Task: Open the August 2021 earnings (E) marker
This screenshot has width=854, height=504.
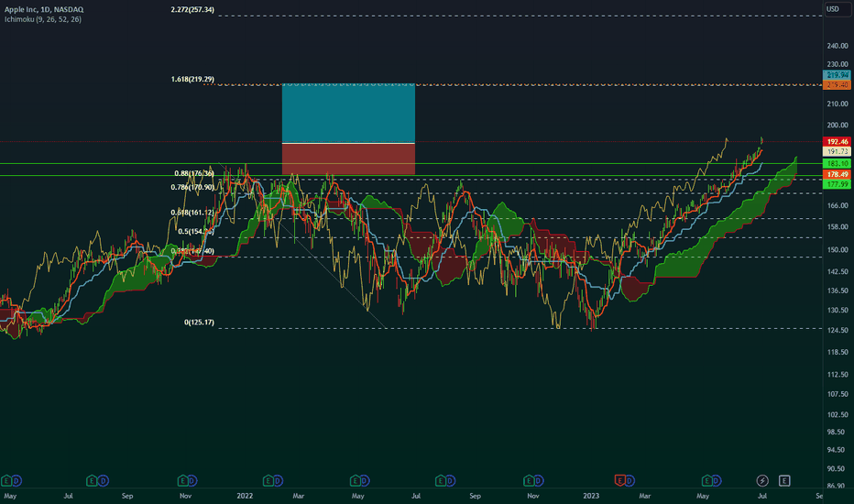Action: point(92,480)
